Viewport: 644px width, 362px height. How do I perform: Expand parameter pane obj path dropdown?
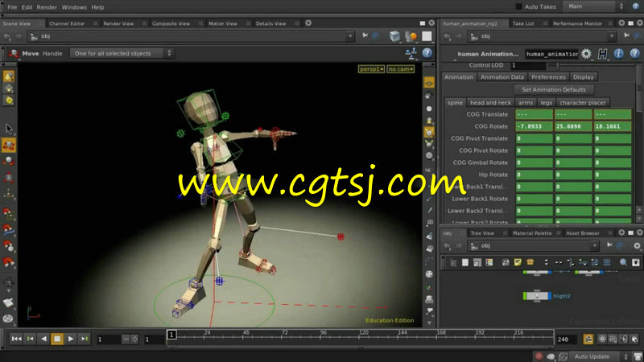pos(612,36)
